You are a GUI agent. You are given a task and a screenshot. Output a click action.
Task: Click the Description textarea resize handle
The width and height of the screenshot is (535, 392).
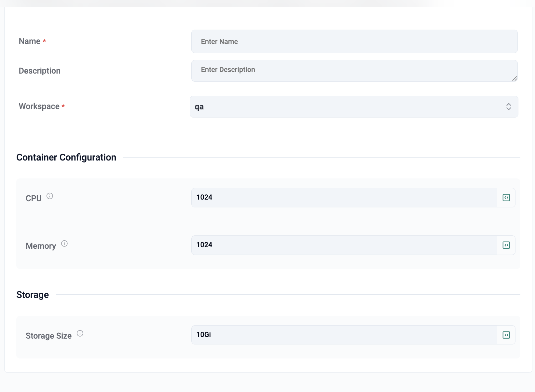[x=514, y=79]
